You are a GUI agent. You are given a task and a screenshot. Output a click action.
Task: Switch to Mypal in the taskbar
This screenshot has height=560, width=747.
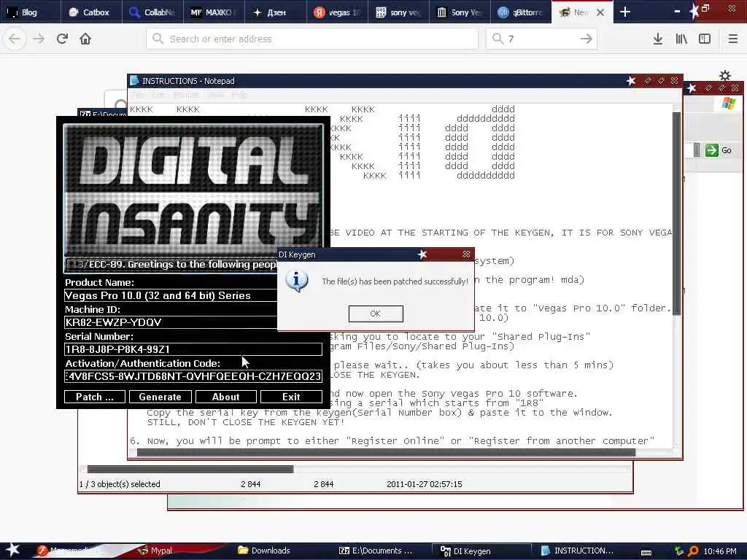click(155, 551)
